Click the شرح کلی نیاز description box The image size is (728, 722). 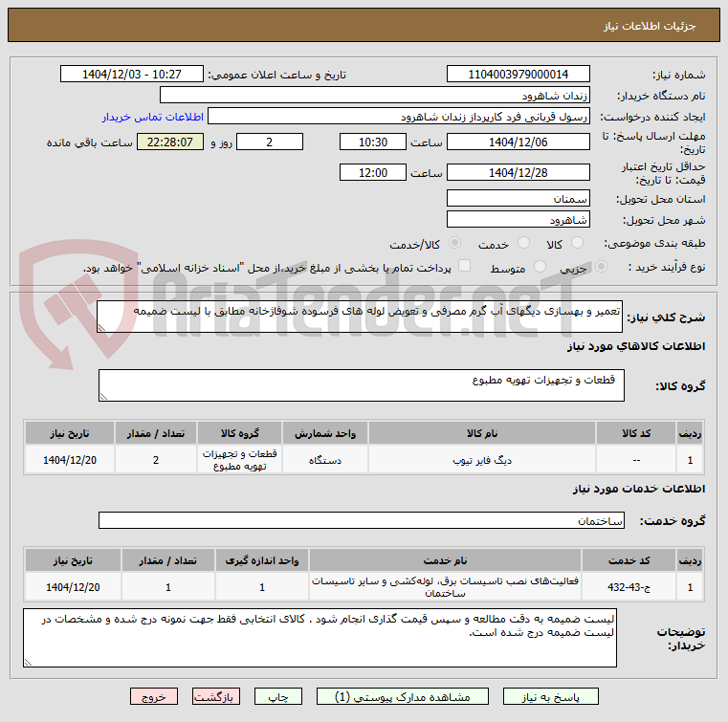(x=360, y=317)
